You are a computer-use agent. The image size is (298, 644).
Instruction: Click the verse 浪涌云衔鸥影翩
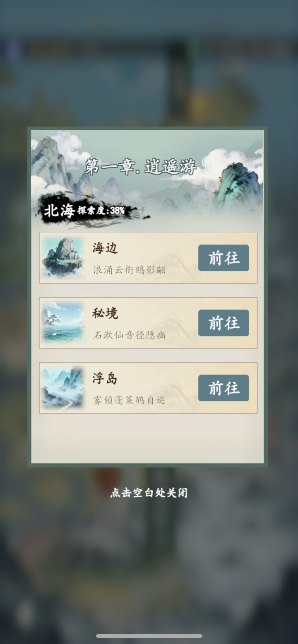pyautogui.click(x=130, y=270)
